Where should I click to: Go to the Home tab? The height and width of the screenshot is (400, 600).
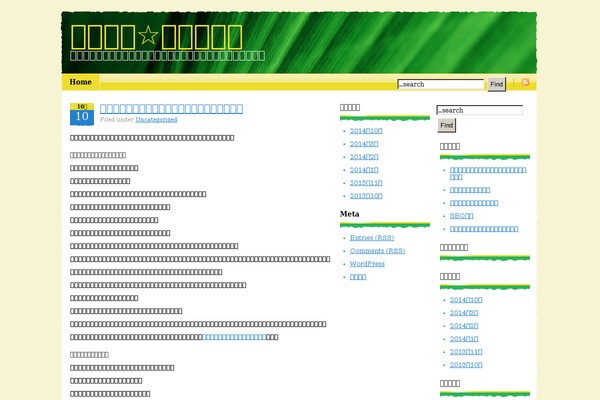point(80,82)
